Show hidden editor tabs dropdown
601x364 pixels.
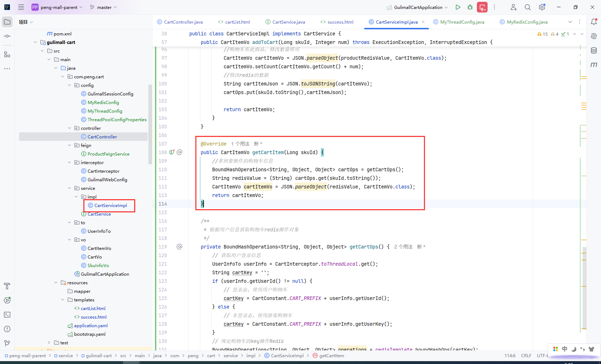pos(570,22)
